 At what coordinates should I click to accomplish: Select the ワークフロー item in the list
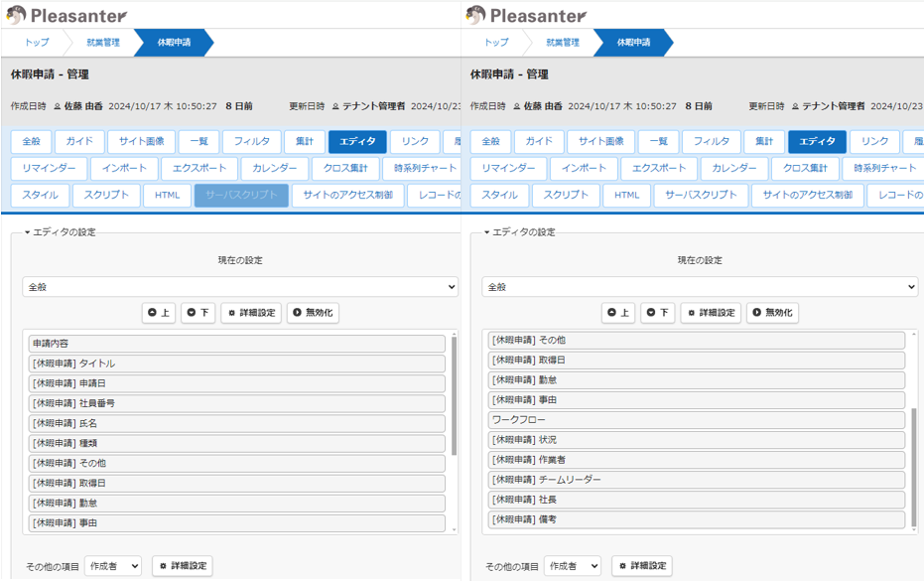696,420
